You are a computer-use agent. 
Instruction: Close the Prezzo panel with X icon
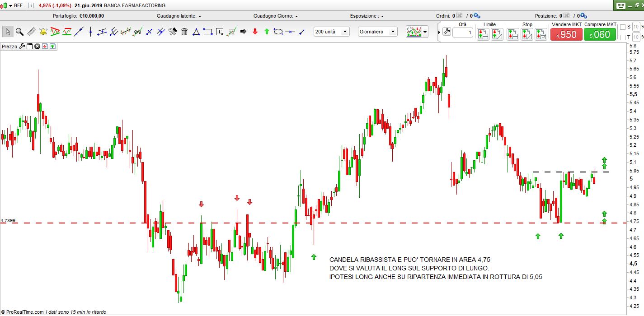pos(38,46)
